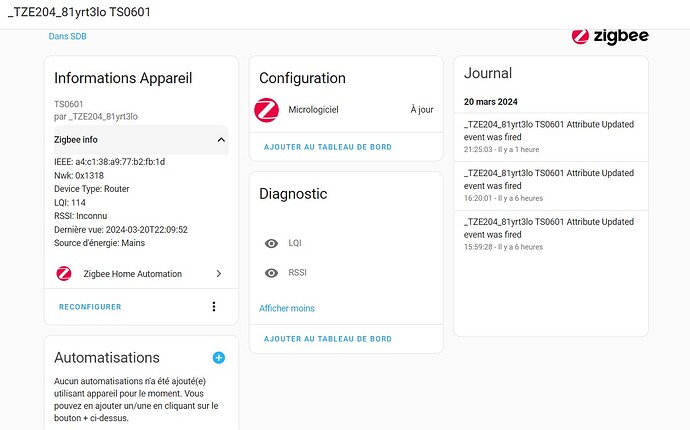690x430 pixels.
Task: Select the RSSI diagnostic entity row
Action: pos(345,273)
